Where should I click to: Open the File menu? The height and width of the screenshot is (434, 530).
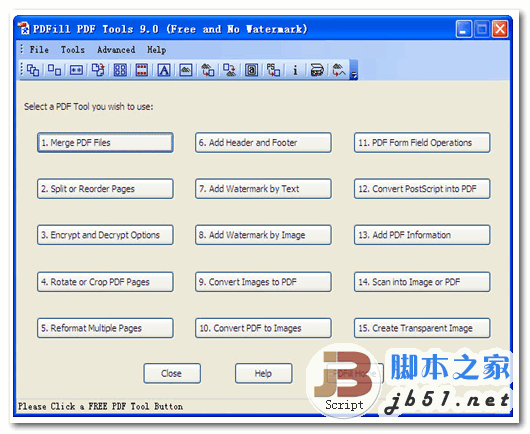point(39,50)
